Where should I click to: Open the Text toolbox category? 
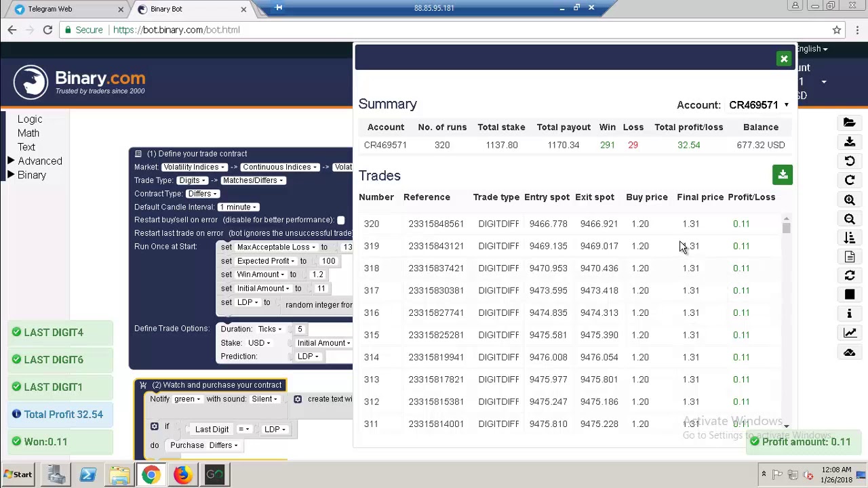click(x=26, y=147)
